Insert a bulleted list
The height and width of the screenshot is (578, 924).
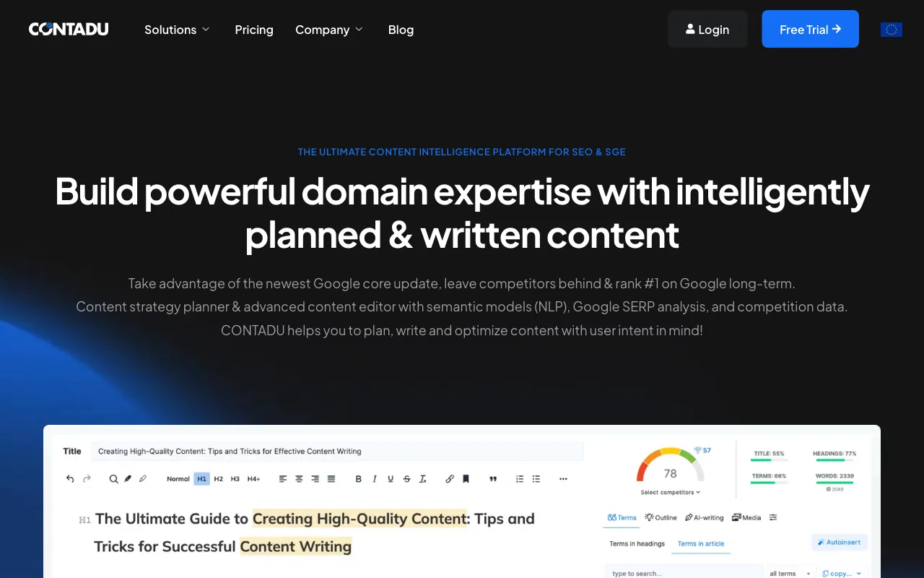click(x=536, y=478)
